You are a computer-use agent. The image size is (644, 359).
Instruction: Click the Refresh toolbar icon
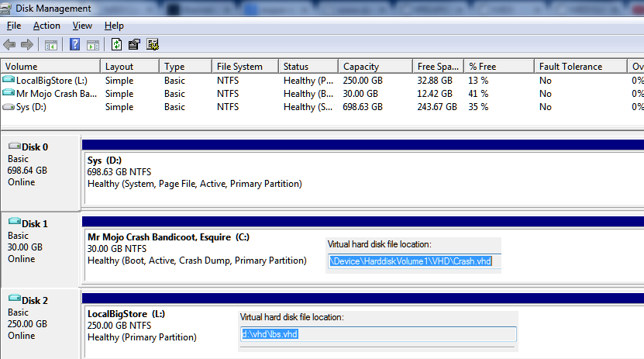click(117, 44)
